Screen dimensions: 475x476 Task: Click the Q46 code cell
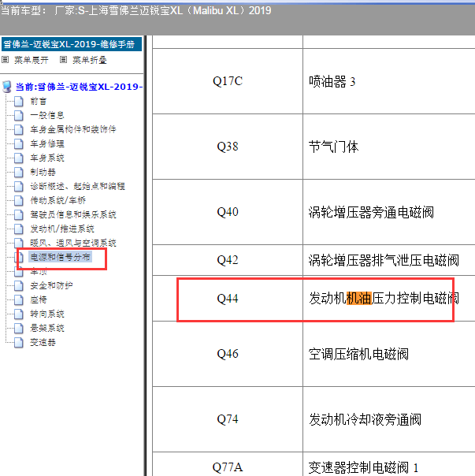pyautogui.click(x=228, y=354)
